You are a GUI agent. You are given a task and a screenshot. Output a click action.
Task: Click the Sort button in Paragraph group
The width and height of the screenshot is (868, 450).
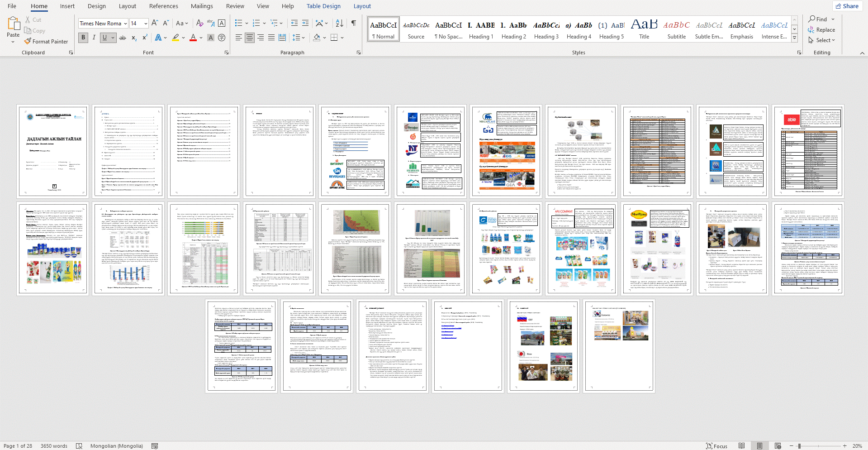(340, 23)
